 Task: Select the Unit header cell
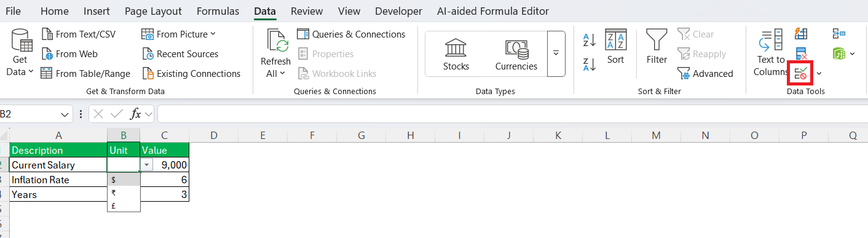coord(124,150)
